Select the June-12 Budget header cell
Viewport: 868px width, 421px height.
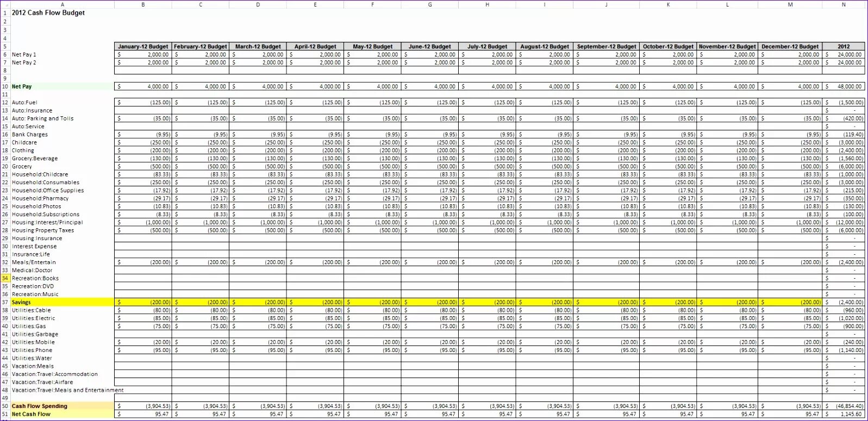coord(430,47)
